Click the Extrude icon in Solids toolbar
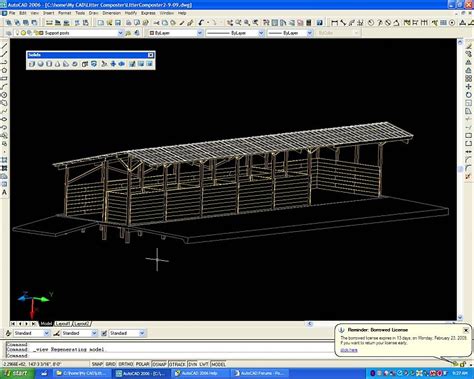The image size is (474, 379). pos(85,64)
